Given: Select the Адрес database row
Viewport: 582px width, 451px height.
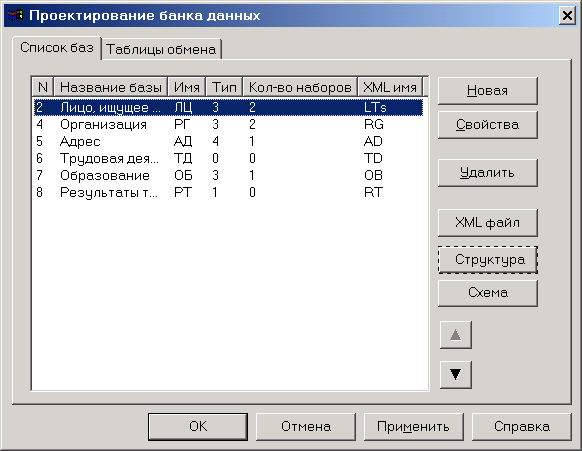Looking at the screenshot, I should click(228, 141).
